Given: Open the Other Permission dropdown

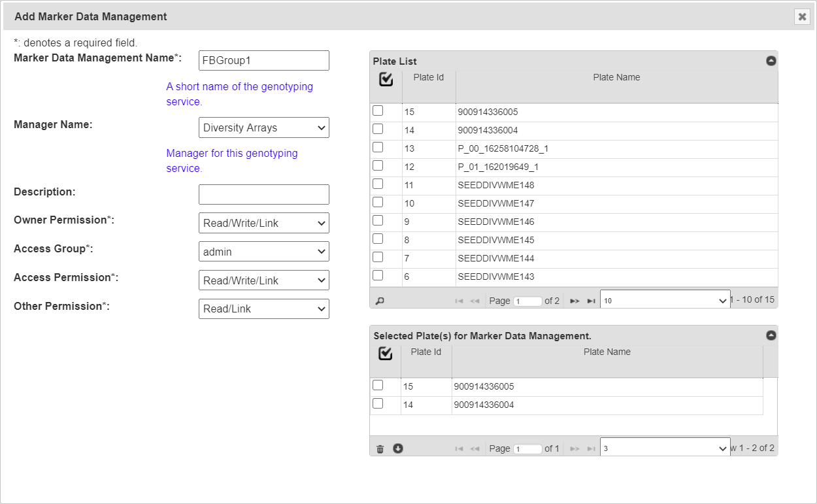Looking at the screenshot, I should point(263,309).
